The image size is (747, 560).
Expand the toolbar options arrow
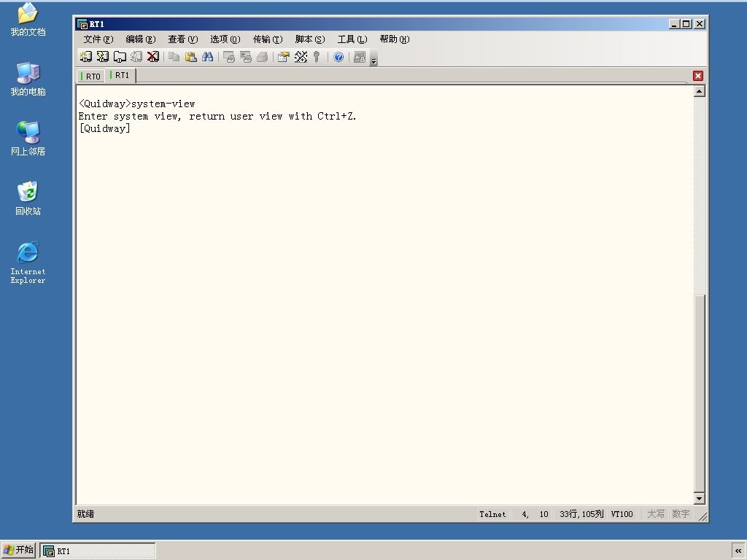pos(374,60)
